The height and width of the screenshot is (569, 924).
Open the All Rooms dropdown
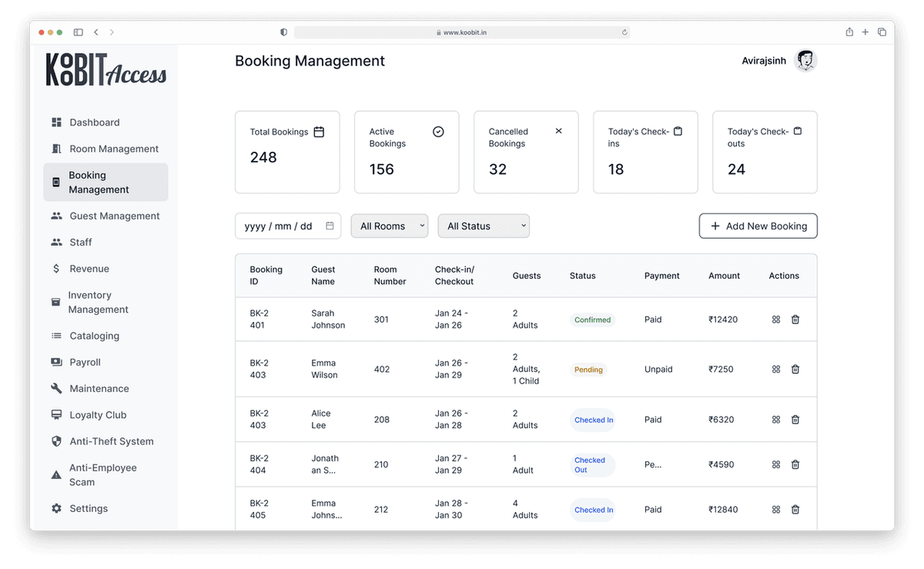[x=389, y=226]
